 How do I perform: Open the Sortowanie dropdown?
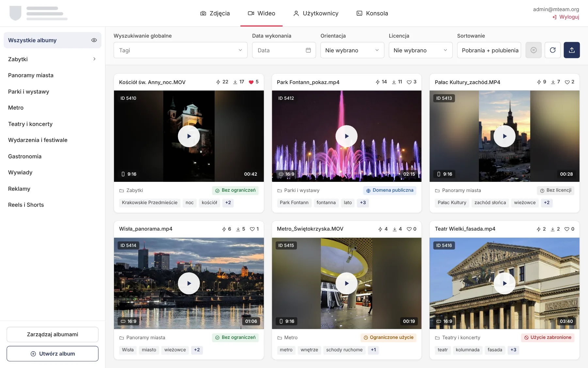tap(489, 50)
